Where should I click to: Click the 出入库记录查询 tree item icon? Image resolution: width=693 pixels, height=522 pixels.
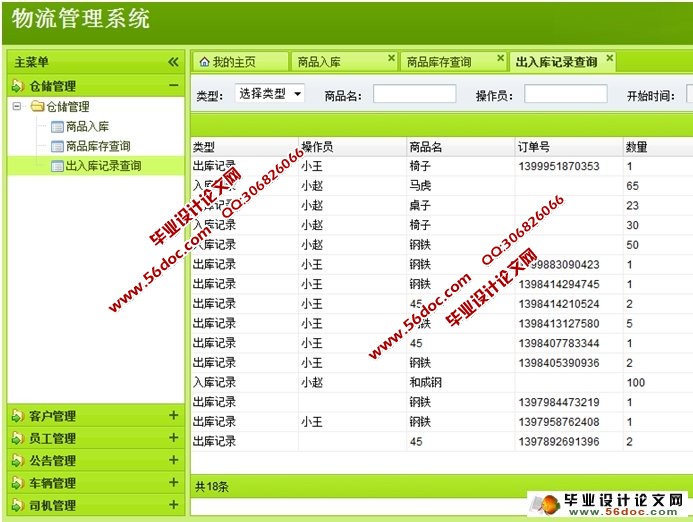click(x=57, y=166)
